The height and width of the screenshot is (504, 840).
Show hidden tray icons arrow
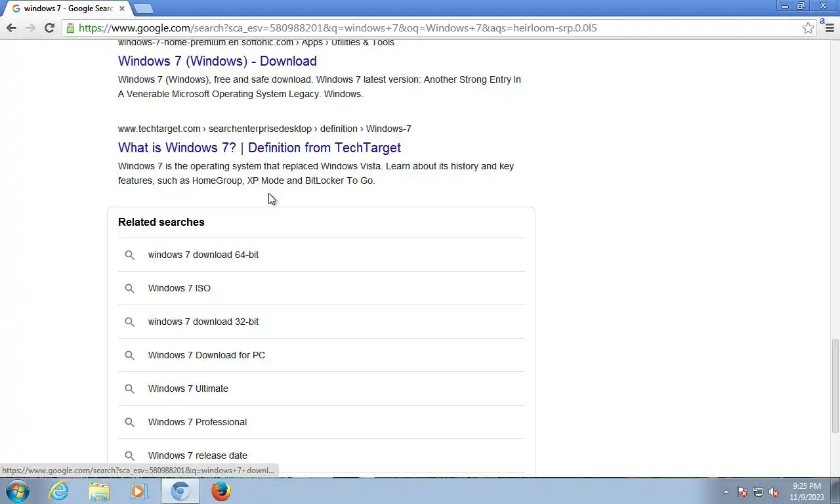tap(726, 492)
